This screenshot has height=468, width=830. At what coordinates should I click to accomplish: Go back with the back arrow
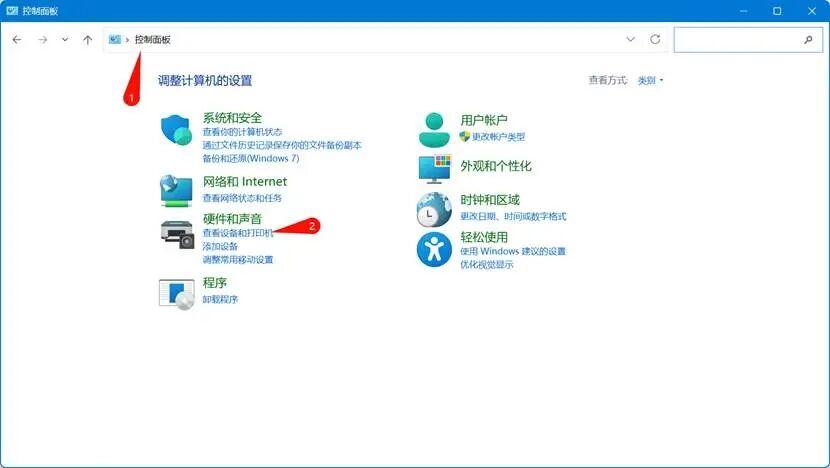pyautogui.click(x=17, y=40)
